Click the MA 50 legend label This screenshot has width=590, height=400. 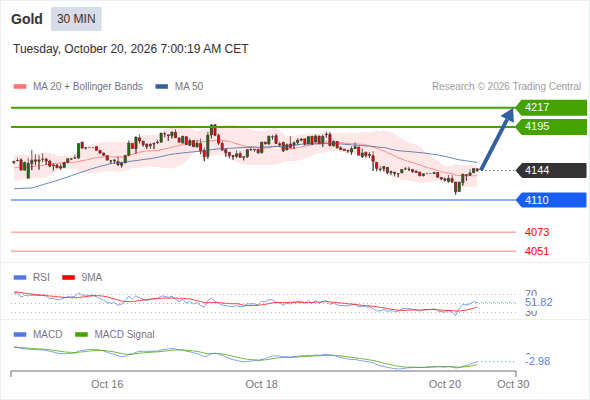coord(189,87)
